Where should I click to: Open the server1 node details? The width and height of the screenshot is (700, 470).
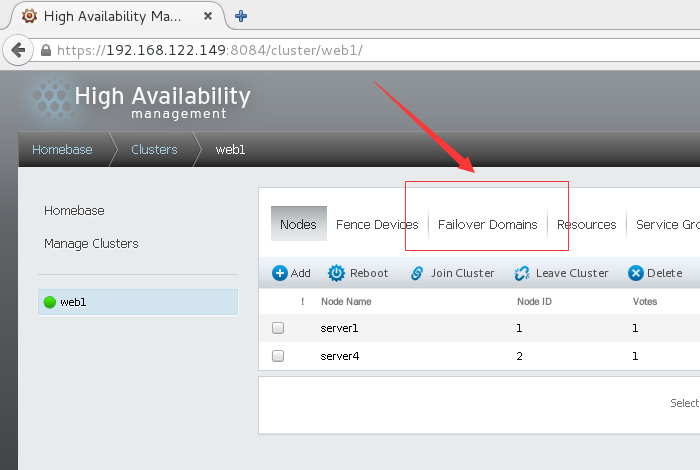[339, 328]
